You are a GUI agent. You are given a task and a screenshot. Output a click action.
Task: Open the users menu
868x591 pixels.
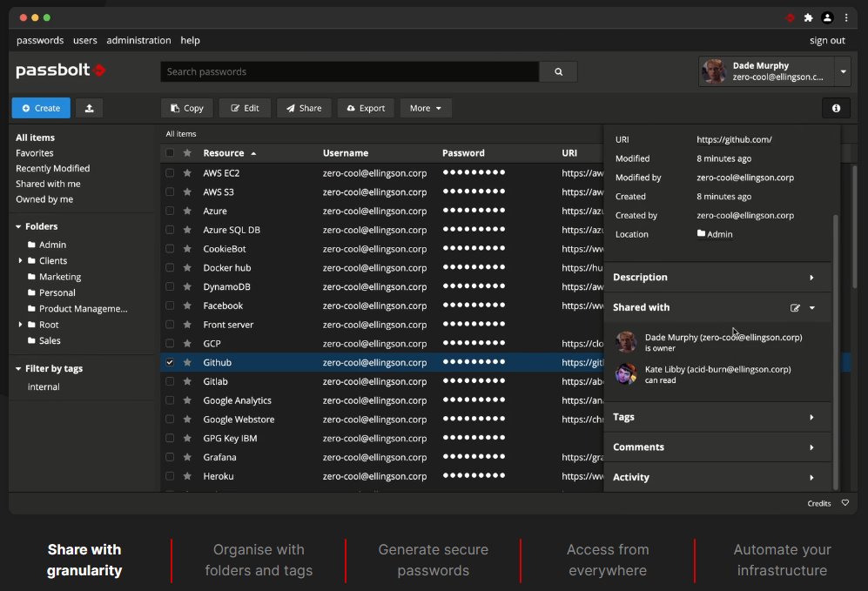tap(84, 40)
